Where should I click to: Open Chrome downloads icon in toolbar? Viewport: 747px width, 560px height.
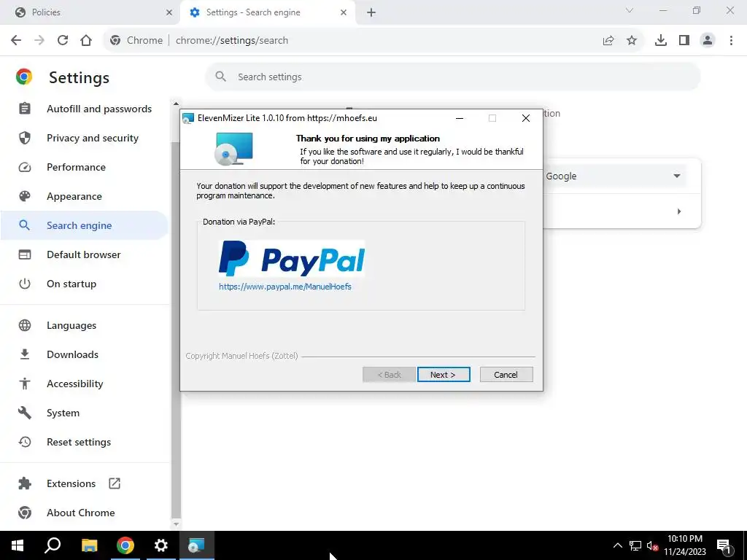(x=661, y=41)
